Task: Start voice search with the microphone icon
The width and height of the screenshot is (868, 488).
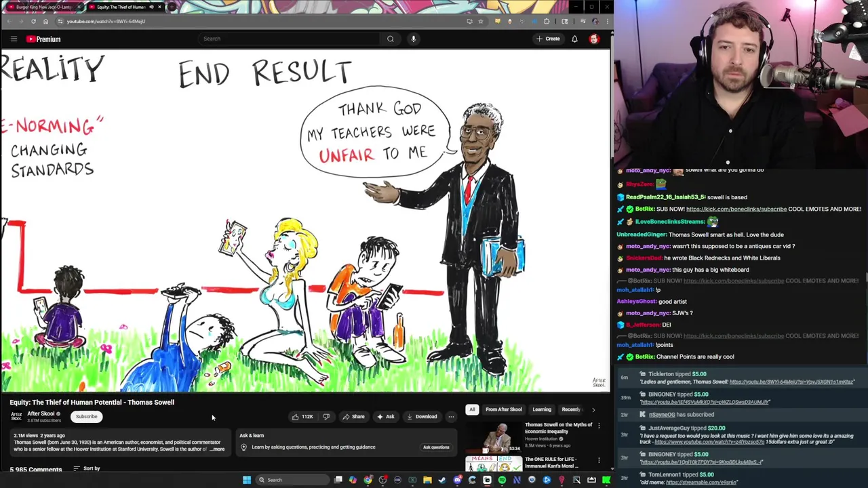Action: coord(413,39)
